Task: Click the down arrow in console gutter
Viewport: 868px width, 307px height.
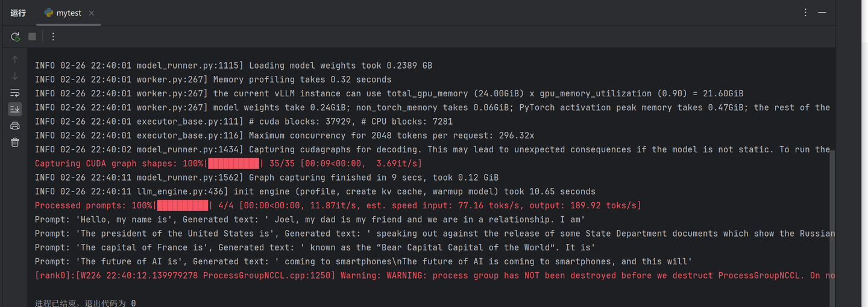Action: 15,76
